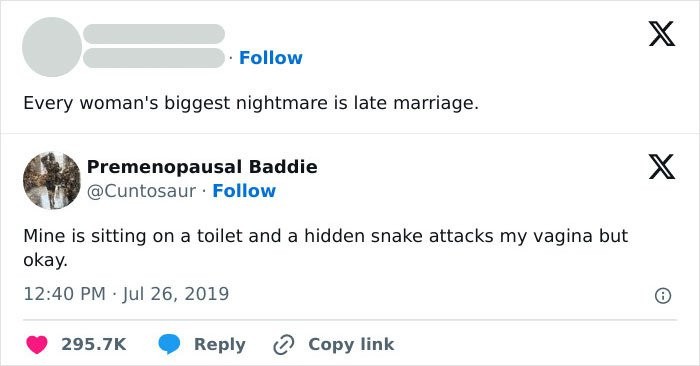Click the X logo on reply tweet

tap(662, 166)
